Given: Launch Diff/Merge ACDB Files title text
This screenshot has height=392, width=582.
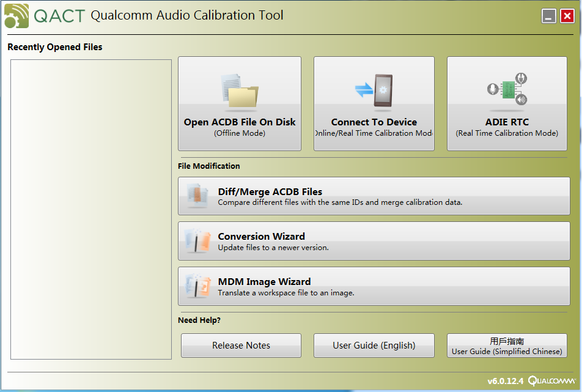Looking at the screenshot, I should 270,192.
